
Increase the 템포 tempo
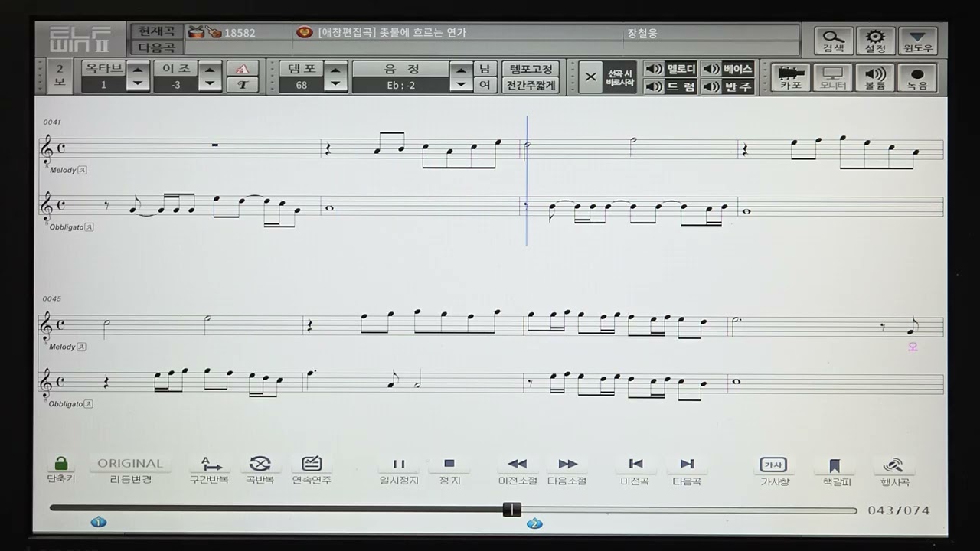click(335, 69)
